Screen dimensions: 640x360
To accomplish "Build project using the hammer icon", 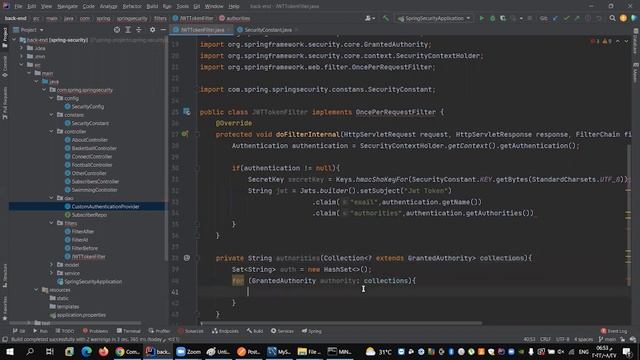I will pos(386,18).
